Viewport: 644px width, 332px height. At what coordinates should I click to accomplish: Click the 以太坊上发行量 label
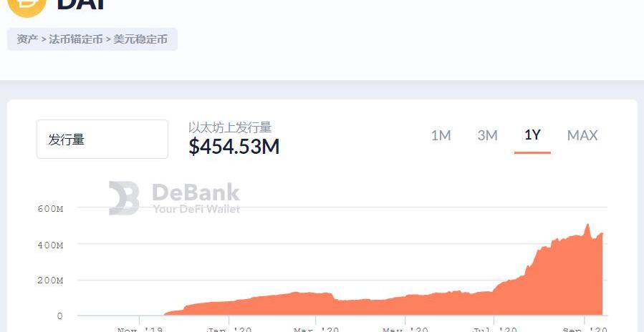point(230,127)
